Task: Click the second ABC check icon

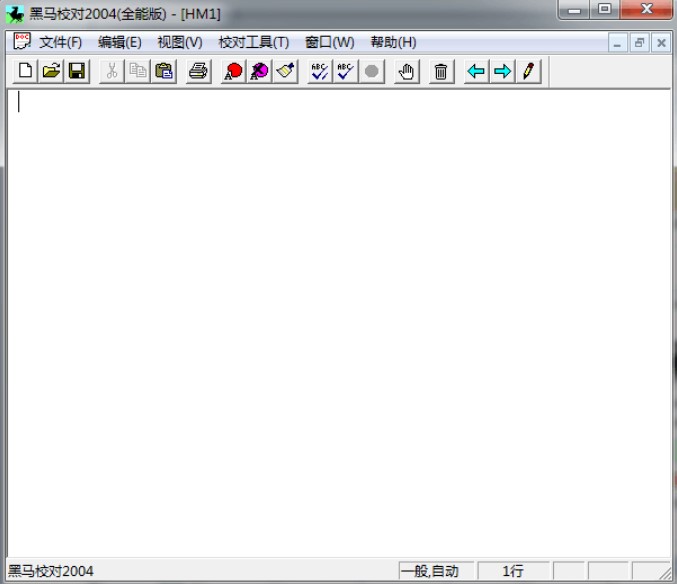Action: coord(345,71)
